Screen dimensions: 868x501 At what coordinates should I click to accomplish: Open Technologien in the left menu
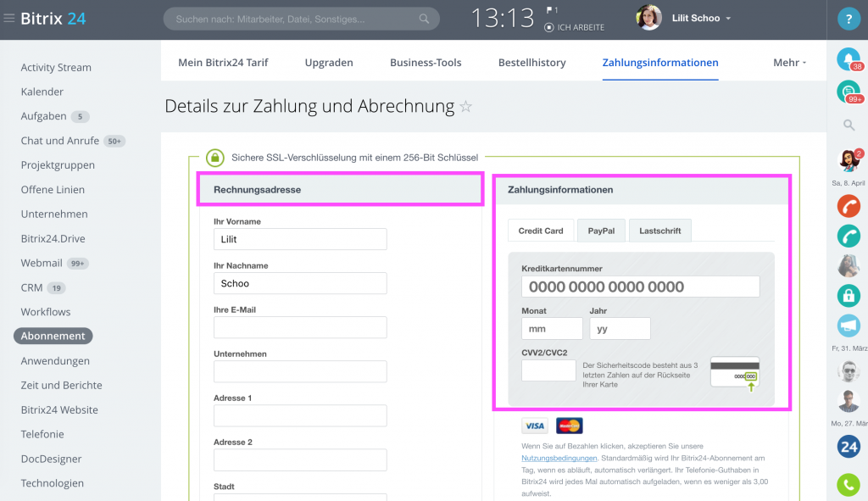click(52, 483)
